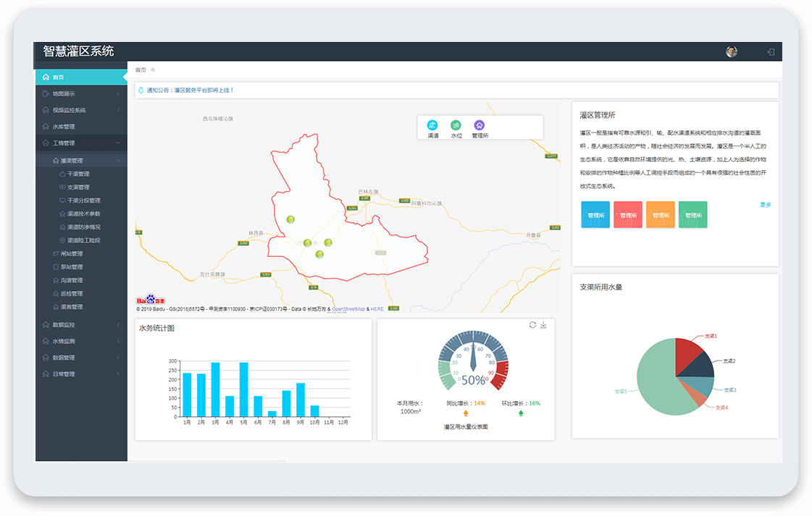Click the blue 管理所 tile
Viewport: 812px width, 516px height.
point(595,215)
